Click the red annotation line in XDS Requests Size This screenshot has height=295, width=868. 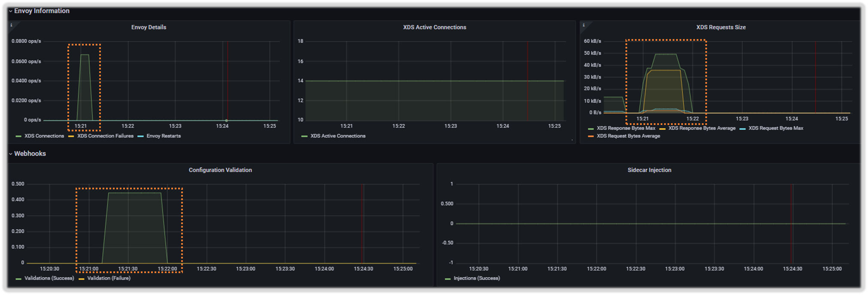pos(815,77)
